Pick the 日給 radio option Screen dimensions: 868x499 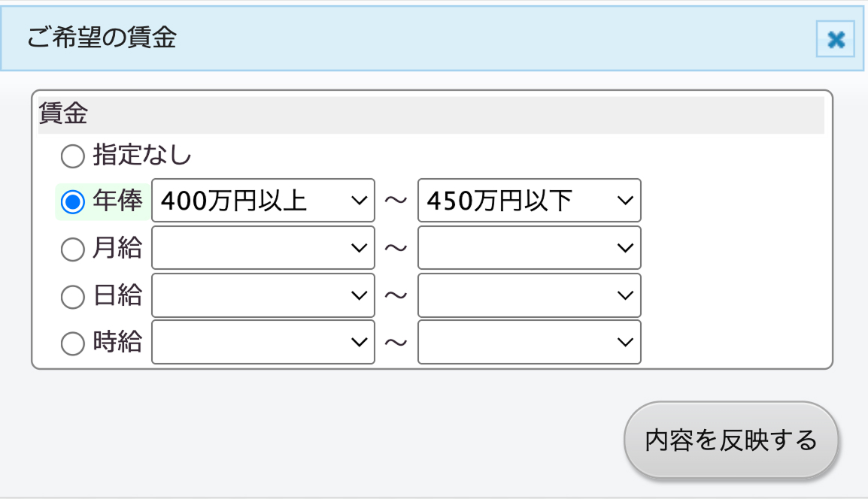pos(72,296)
